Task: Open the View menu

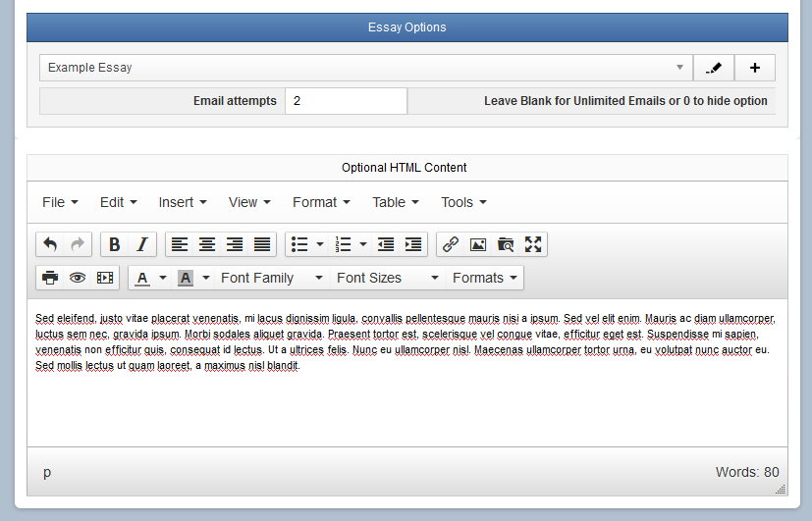Action: (249, 202)
